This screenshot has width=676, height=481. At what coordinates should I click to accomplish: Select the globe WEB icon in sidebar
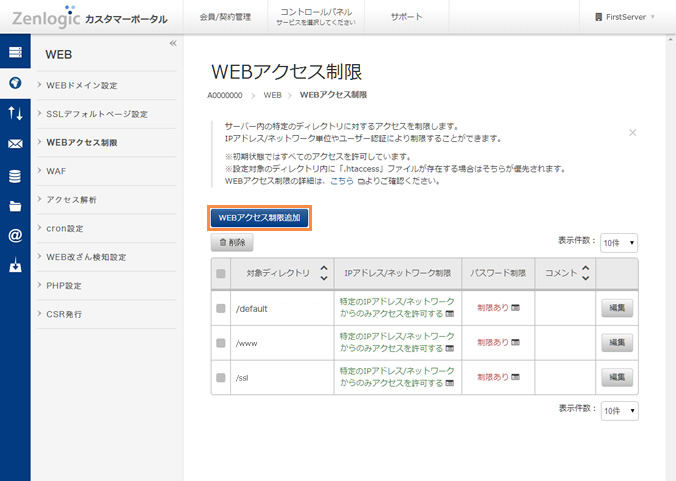coord(15,83)
